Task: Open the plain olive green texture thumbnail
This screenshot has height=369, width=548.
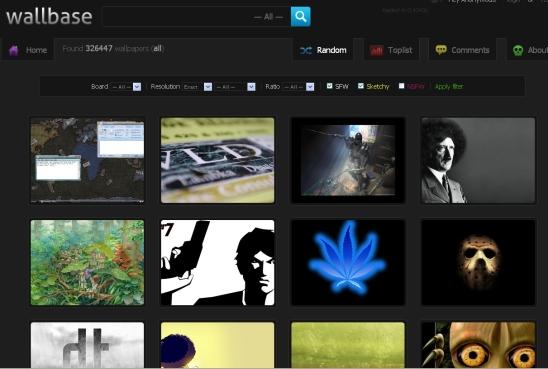Action: 348,345
